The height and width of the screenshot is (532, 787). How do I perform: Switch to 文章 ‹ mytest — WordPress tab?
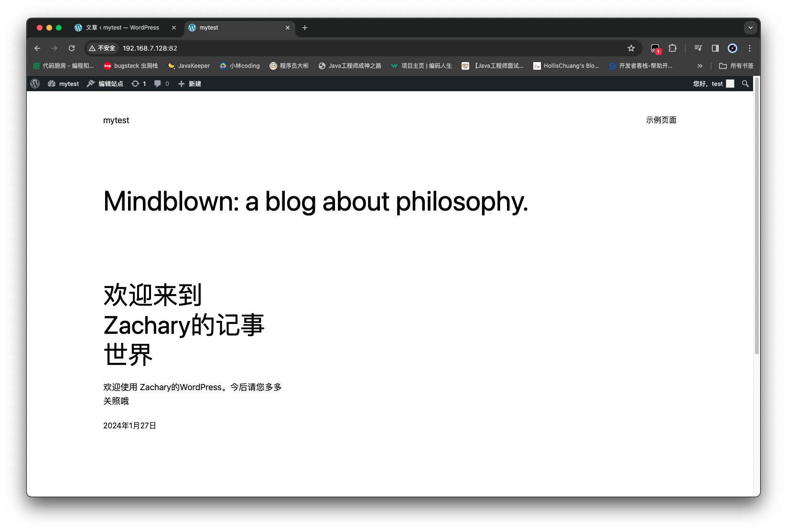[x=122, y=28]
